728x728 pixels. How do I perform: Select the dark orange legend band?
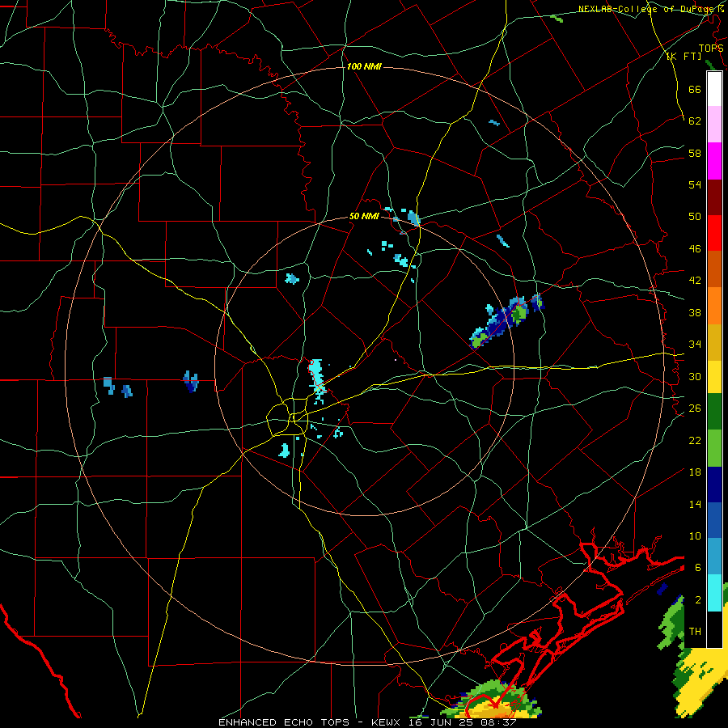(714, 269)
